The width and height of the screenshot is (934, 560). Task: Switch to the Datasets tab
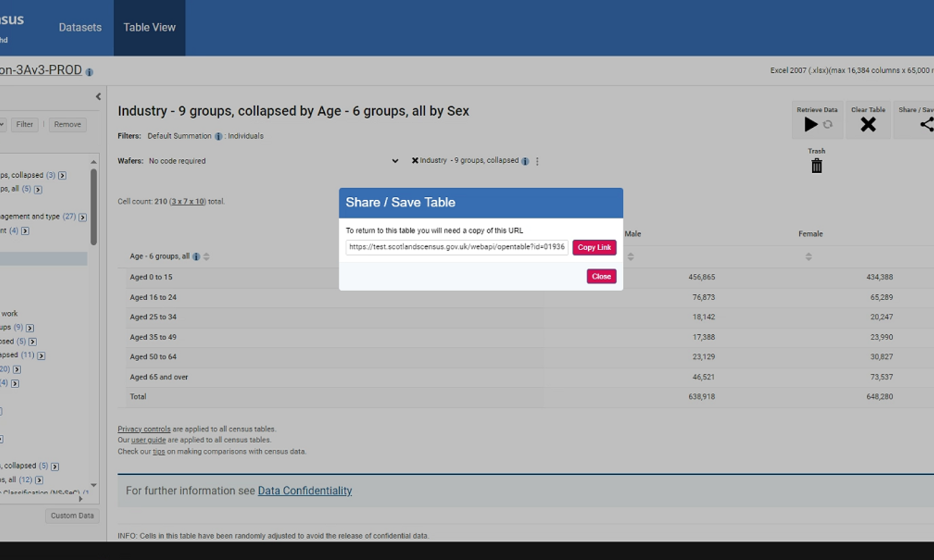80,28
